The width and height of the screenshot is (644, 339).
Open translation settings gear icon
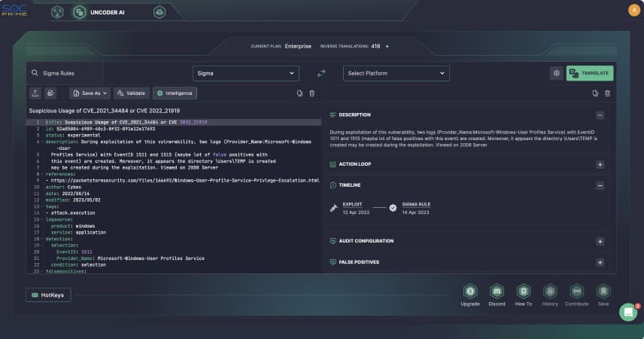(x=556, y=73)
